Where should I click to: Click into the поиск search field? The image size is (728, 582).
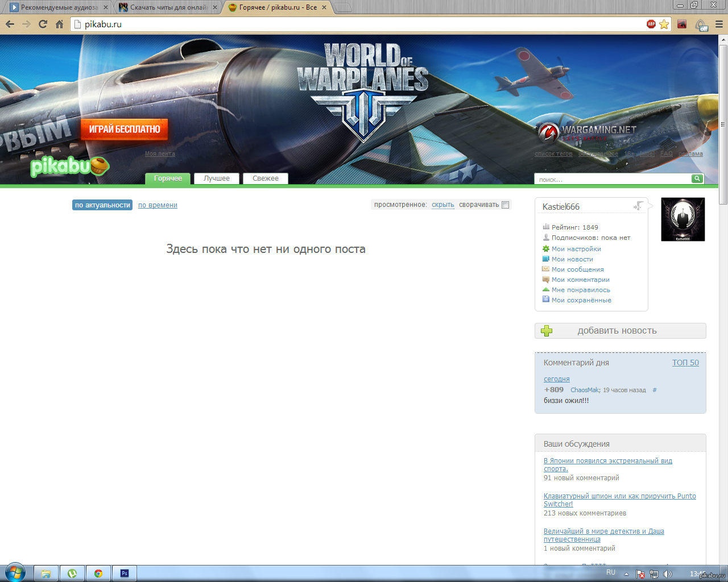point(613,179)
